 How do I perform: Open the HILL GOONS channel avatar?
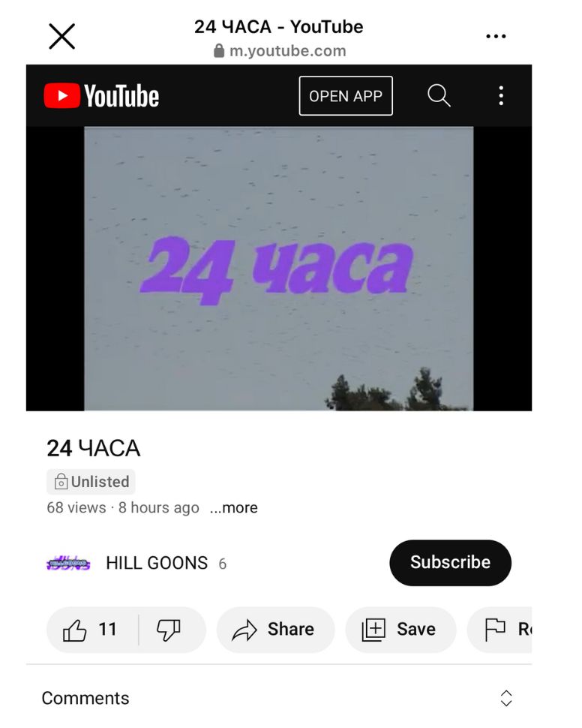(x=68, y=563)
